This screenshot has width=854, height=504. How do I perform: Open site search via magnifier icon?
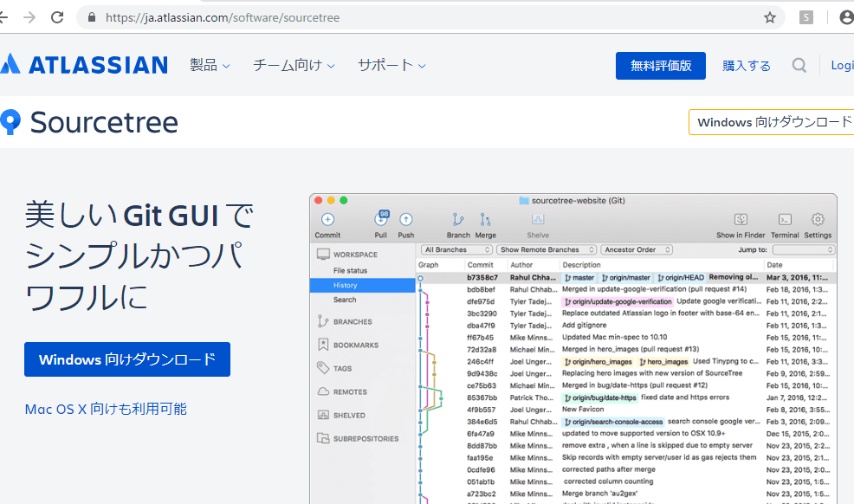pos(799,65)
